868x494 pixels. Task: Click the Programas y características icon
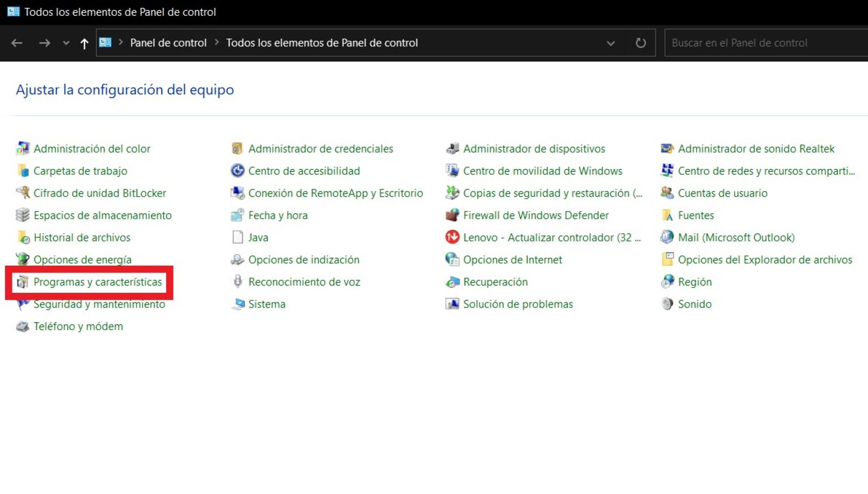click(23, 281)
